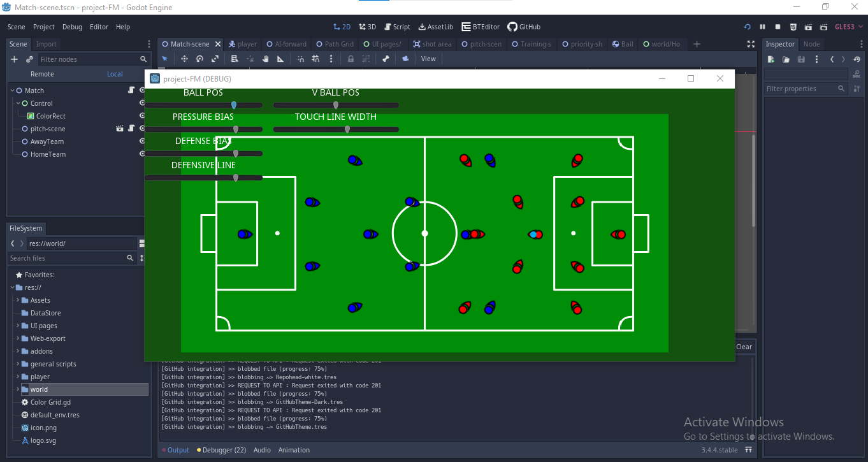Toggle visibility of the ColorRect node
Image resolution: width=868 pixels, height=462 pixels.
click(141, 115)
